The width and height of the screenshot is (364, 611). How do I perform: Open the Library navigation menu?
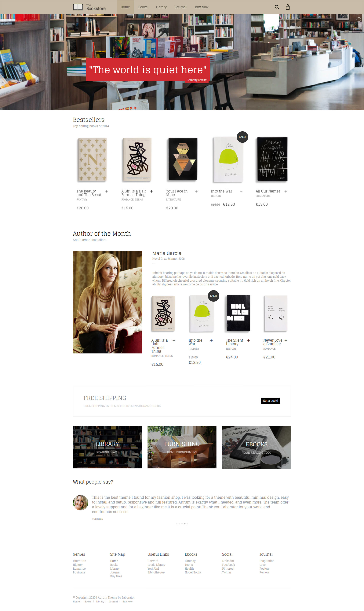(x=161, y=7)
